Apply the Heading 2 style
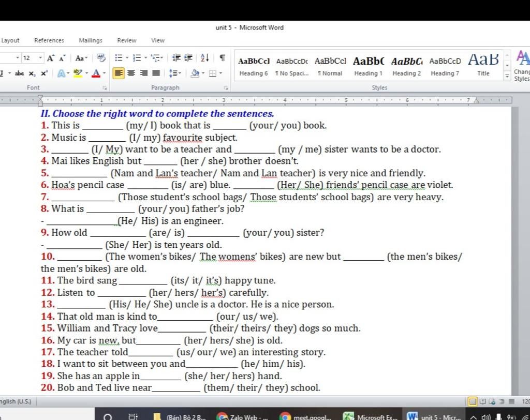 coord(407,66)
